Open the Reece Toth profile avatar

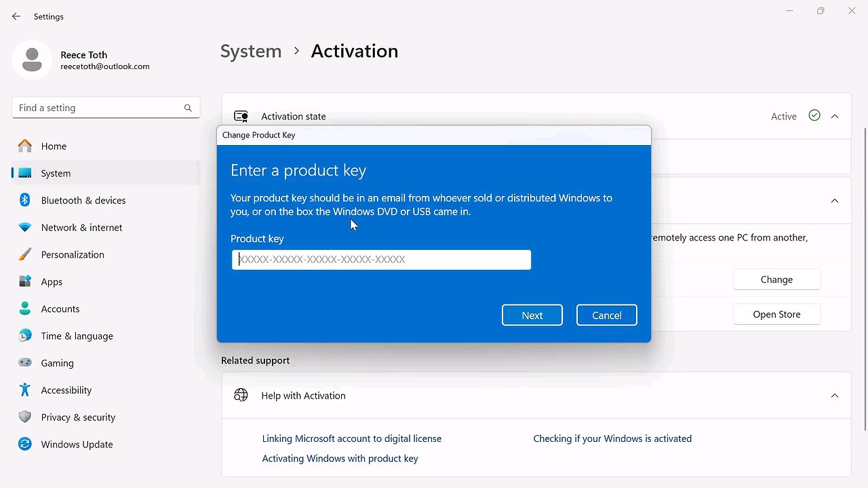pyautogui.click(x=32, y=60)
